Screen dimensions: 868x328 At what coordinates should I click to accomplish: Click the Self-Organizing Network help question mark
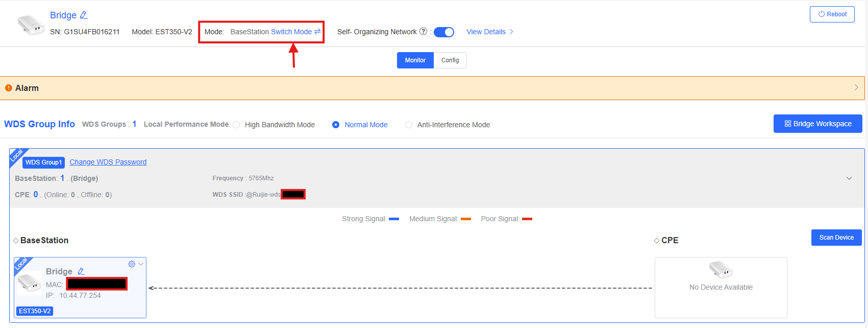coord(423,32)
